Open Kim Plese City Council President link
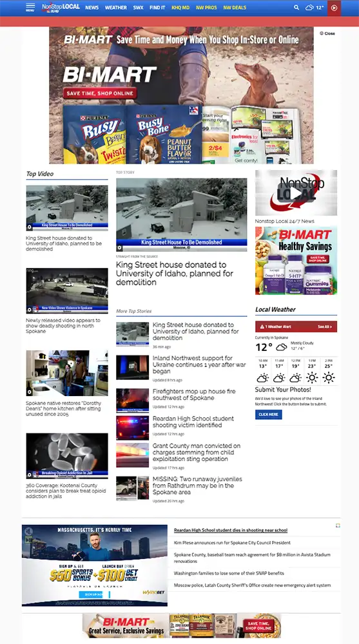This screenshot has width=359, height=644. 232,542
